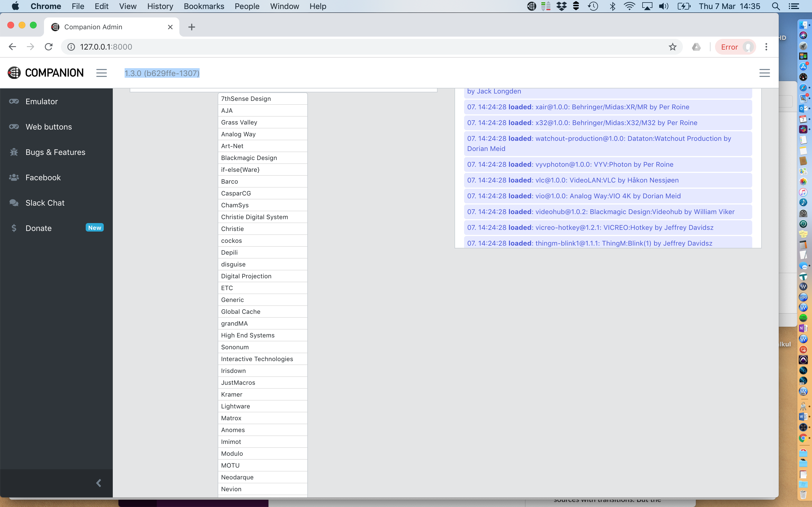Click the Error profile button
The image size is (812, 507).
(735, 47)
